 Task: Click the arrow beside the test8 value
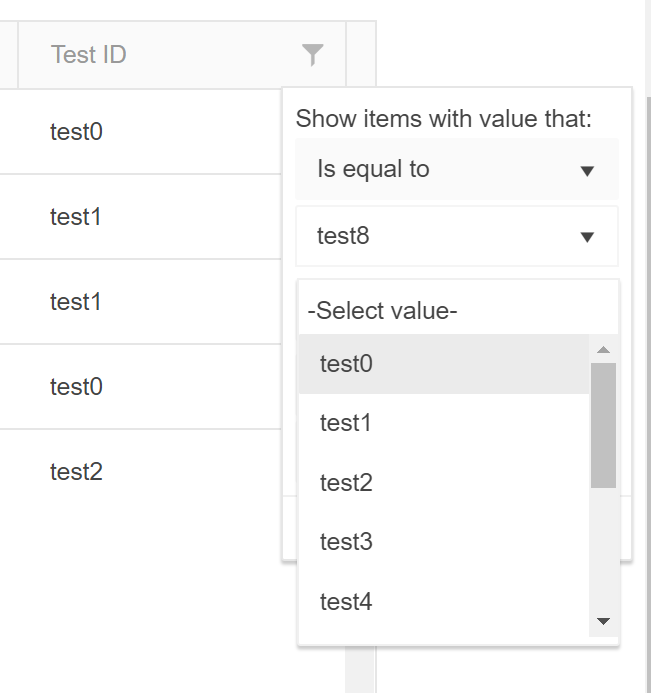587,237
